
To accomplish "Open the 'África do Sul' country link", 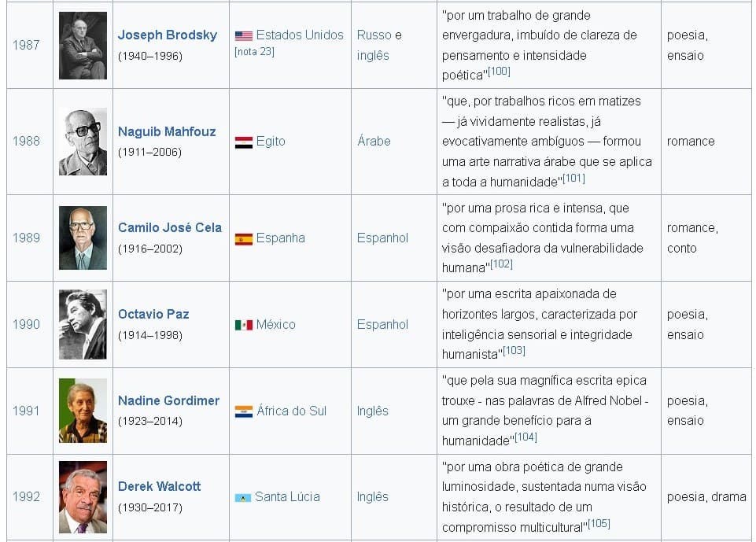I will tap(291, 411).
